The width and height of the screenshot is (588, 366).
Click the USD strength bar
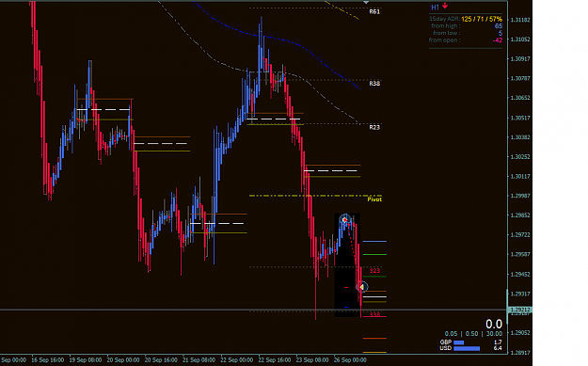pyautogui.click(x=467, y=348)
